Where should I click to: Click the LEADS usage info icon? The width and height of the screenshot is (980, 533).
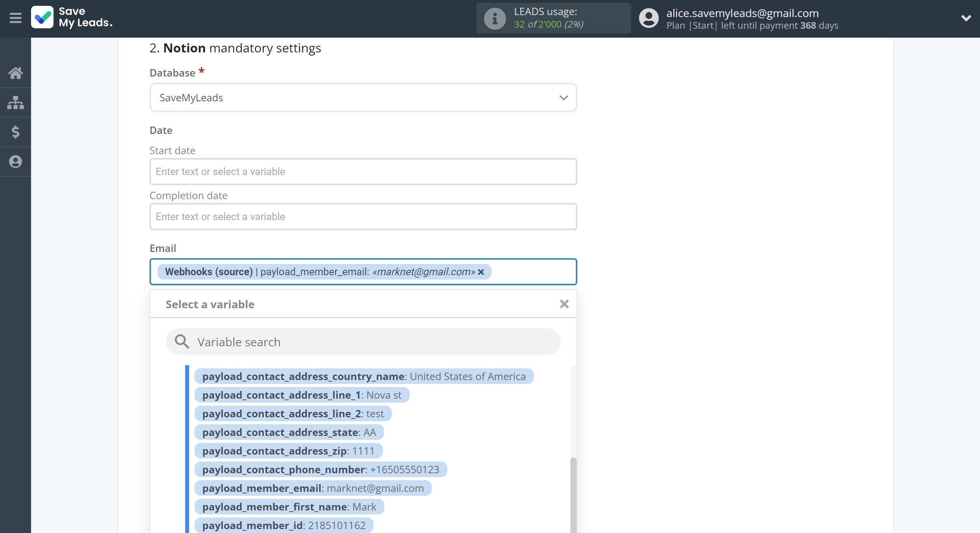pos(495,18)
